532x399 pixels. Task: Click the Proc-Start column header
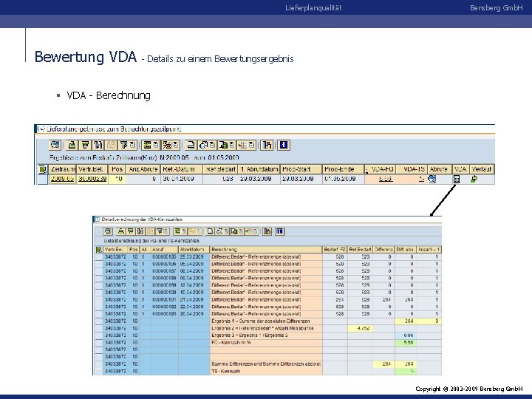tap(301, 169)
